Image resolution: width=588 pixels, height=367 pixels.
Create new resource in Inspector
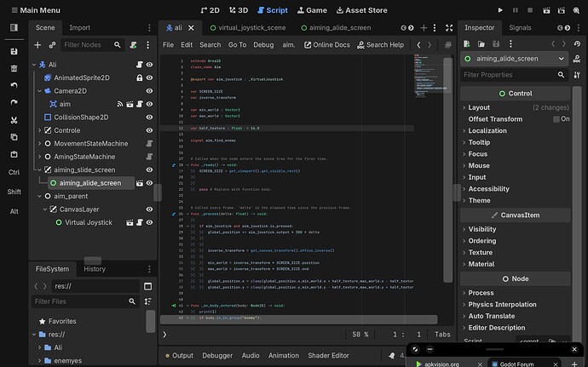click(467, 44)
